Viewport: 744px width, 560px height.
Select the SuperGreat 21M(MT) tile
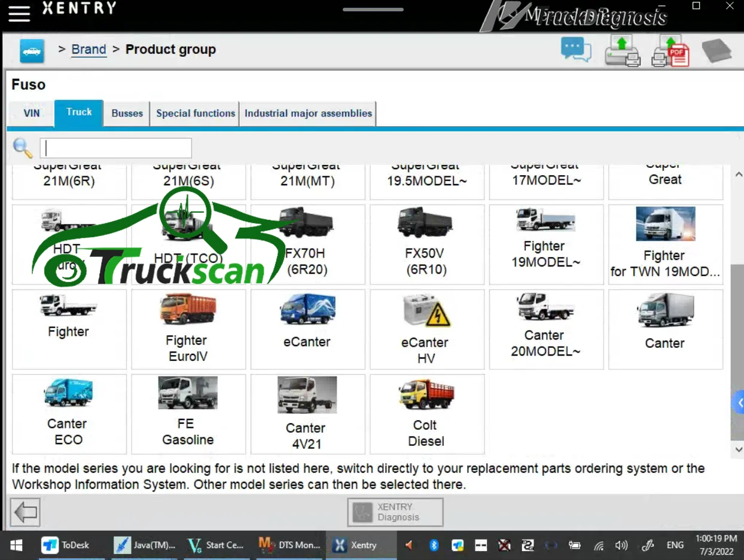click(307, 182)
